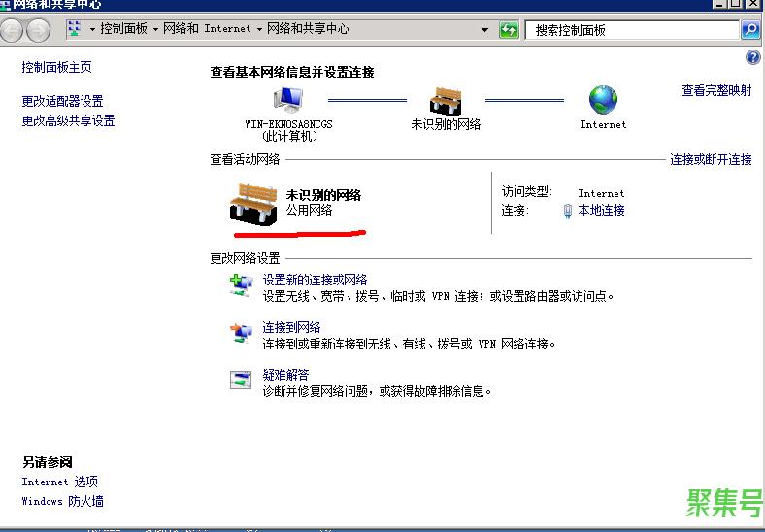Image resolution: width=765 pixels, height=532 pixels.
Task: Click the search magnifier button
Action: tap(750, 30)
